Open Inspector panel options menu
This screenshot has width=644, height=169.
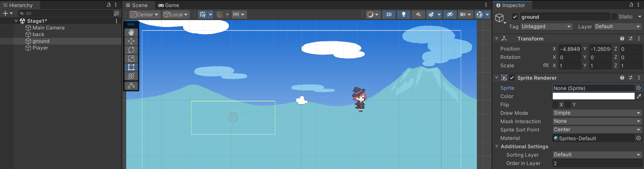[x=638, y=5]
